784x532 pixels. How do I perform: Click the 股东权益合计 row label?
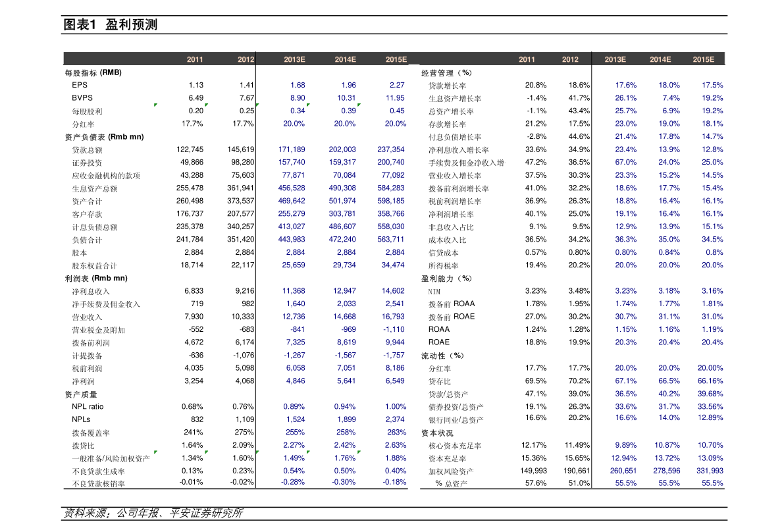95,265
